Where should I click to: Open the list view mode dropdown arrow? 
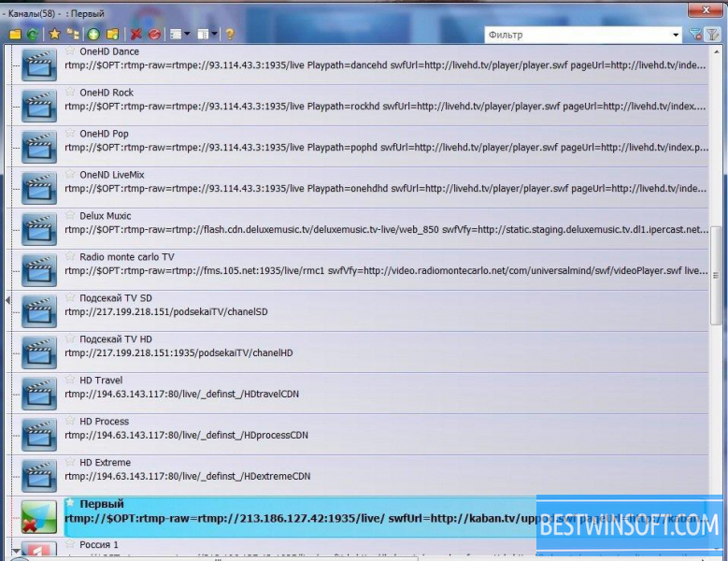pyautogui.click(x=187, y=34)
